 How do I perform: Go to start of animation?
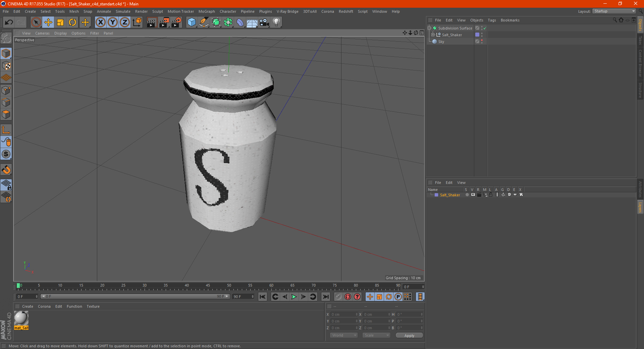pos(263,297)
